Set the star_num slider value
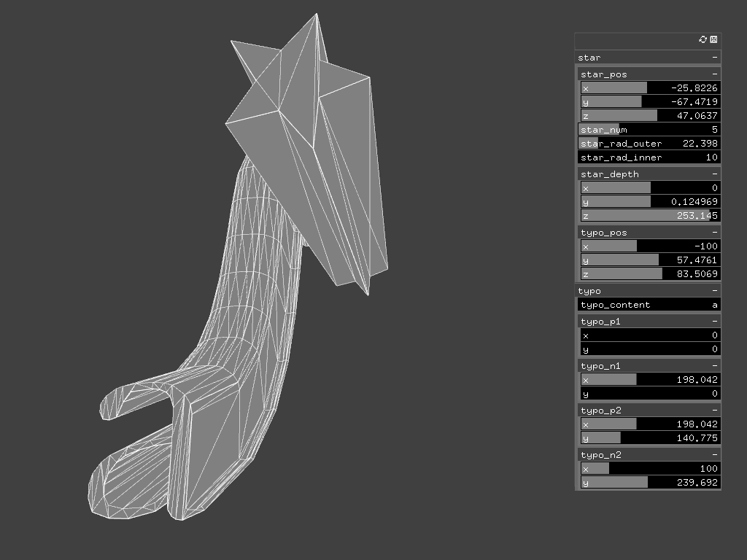 click(x=649, y=130)
